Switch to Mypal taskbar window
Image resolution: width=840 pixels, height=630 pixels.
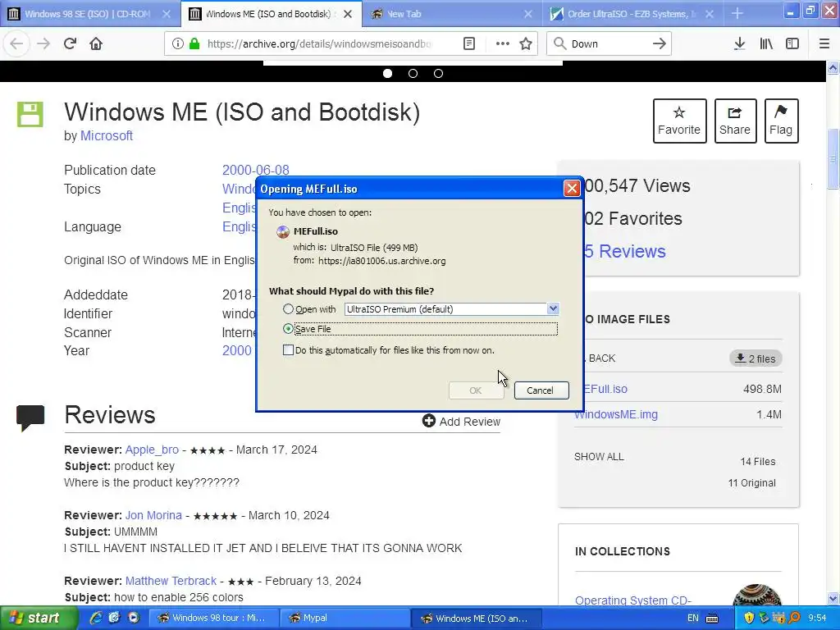[x=345, y=619]
